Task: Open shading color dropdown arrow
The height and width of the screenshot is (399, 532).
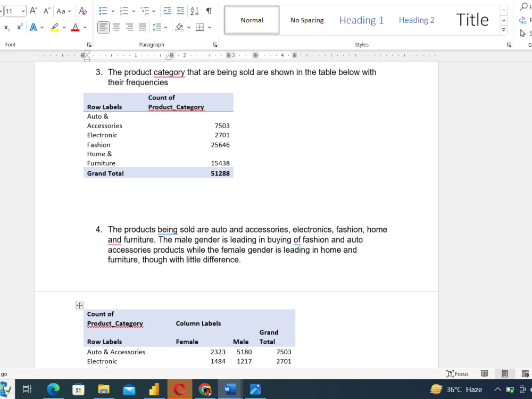Action: coord(189,28)
